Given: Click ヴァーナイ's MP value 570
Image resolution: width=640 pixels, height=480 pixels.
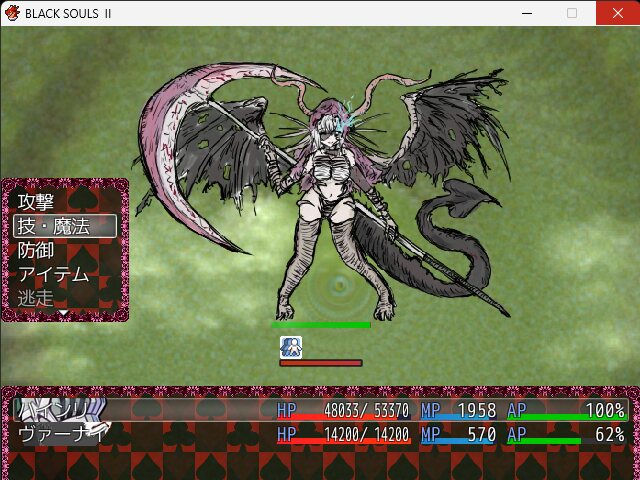Looking at the screenshot, I should [482, 435].
